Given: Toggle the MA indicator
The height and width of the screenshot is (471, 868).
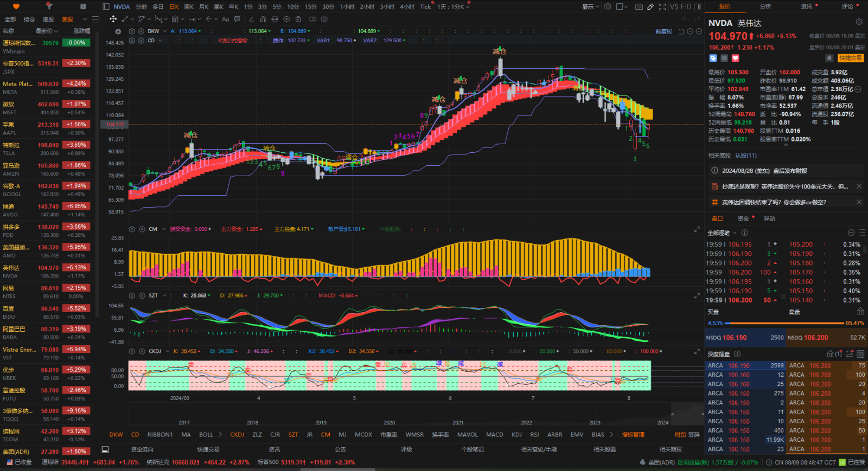Looking at the screenshot, I should pyautogui.click(x=186, y=435).
